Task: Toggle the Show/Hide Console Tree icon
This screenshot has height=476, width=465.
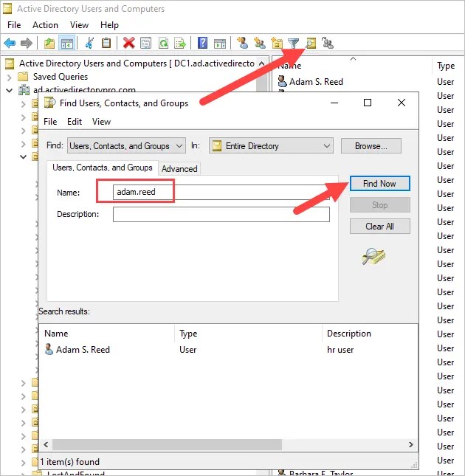Action: click(66, 43)
